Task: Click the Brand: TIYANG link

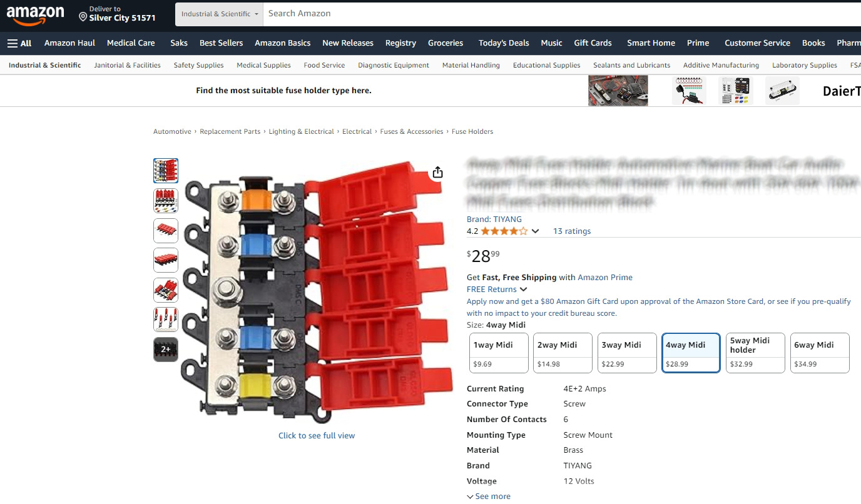Action: click(x=494, y=219)
